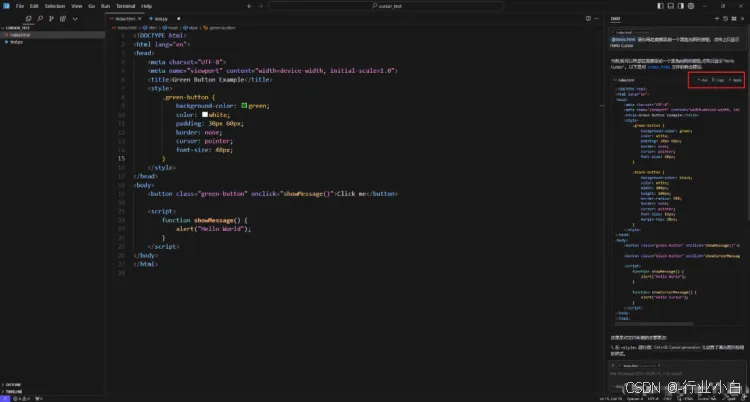Open the Run menu
The image size is (750, 402).
click(x=105, y=6)
